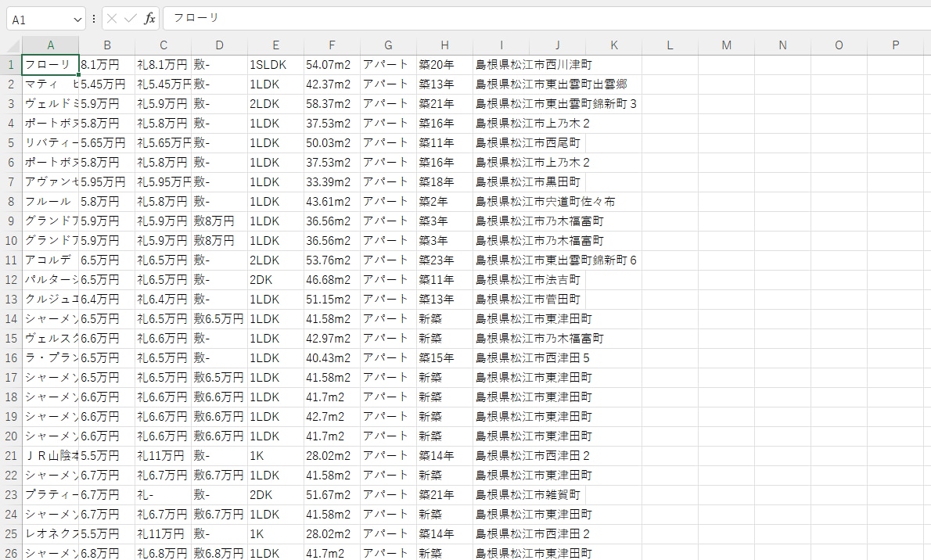Screen dimensions: 931x560
Task: Select column L header
Action: [x=670, y=45]
